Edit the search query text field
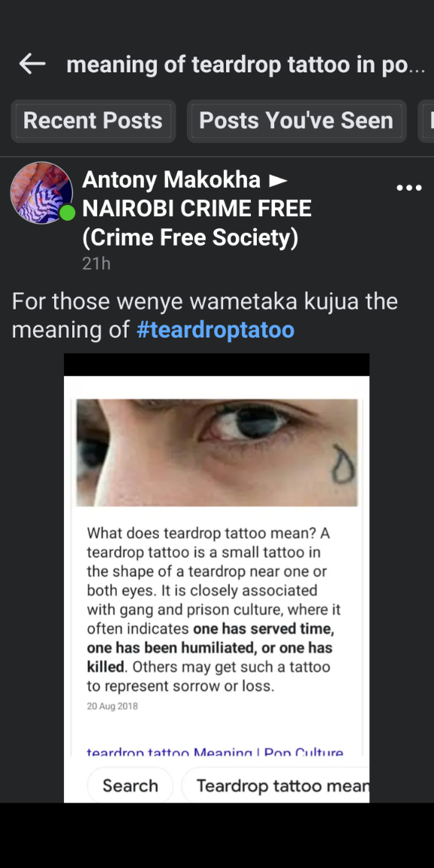This screenshot has width=434, height=868. (x=246, y=66)
